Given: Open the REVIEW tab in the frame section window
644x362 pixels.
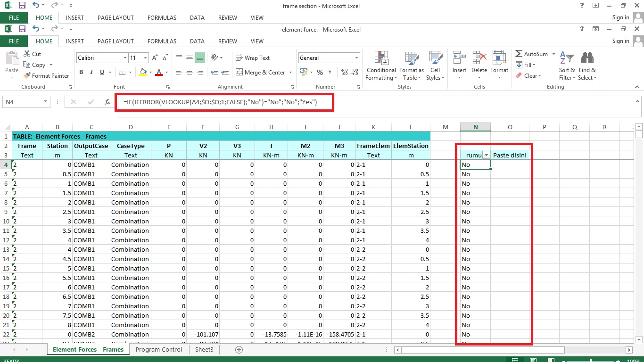Looking at the screenshot, I should click(x=228, y=17).
